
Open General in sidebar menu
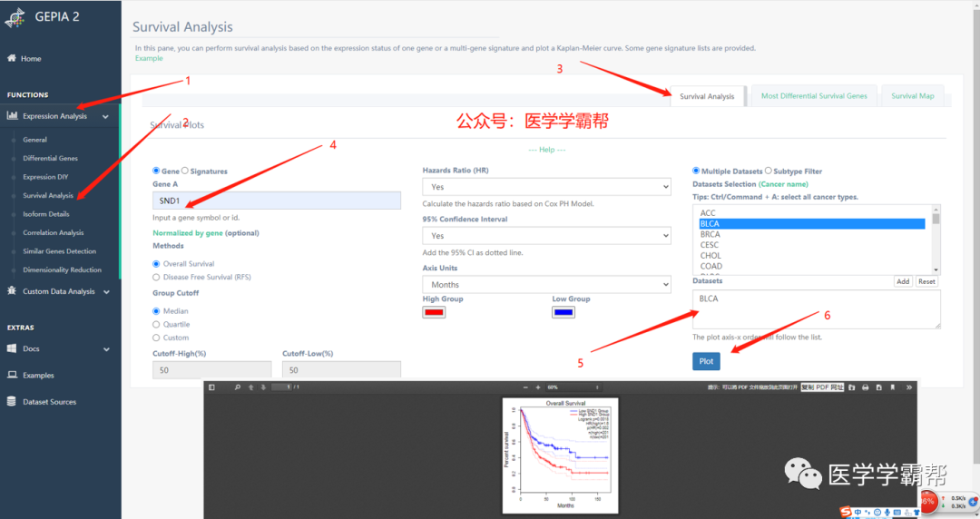[35, 140]
